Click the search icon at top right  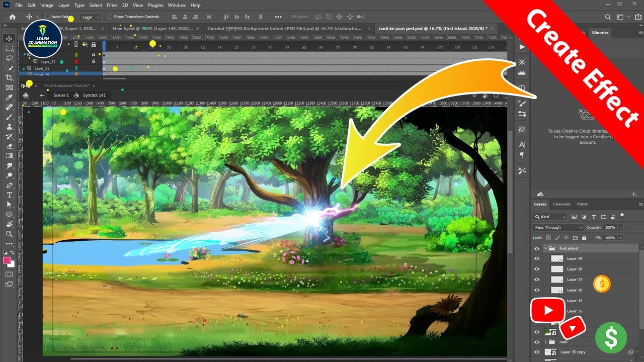pyautogui.click(x=608, y=17)
